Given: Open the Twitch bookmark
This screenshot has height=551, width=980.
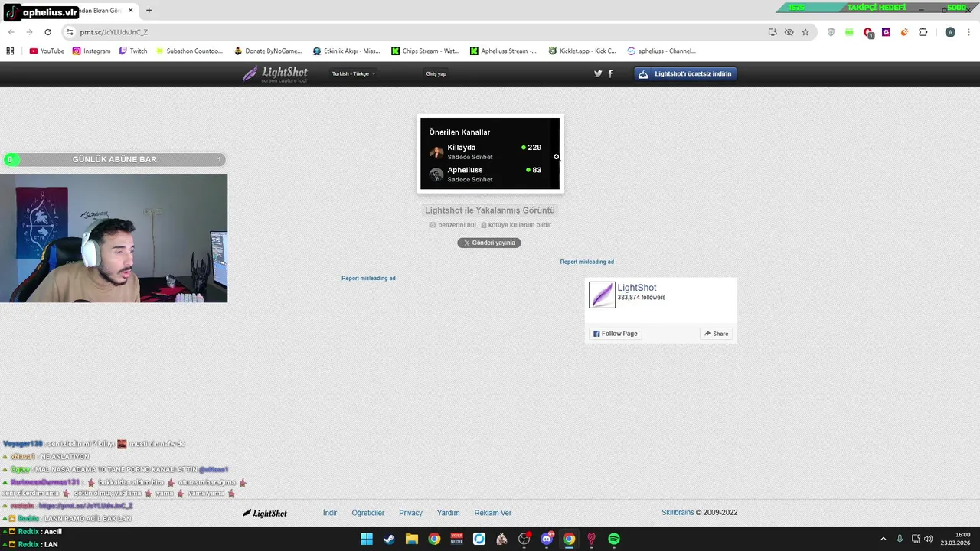Looking at the screenshot, I should (133, 51).
